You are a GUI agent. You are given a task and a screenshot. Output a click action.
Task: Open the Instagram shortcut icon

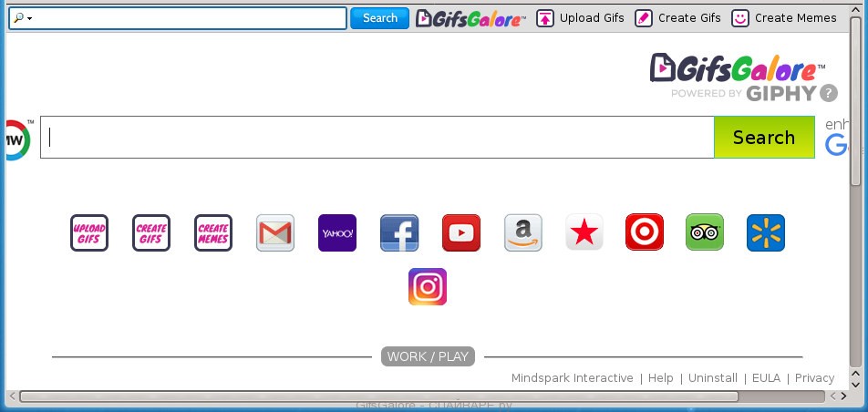coord(428,286)
